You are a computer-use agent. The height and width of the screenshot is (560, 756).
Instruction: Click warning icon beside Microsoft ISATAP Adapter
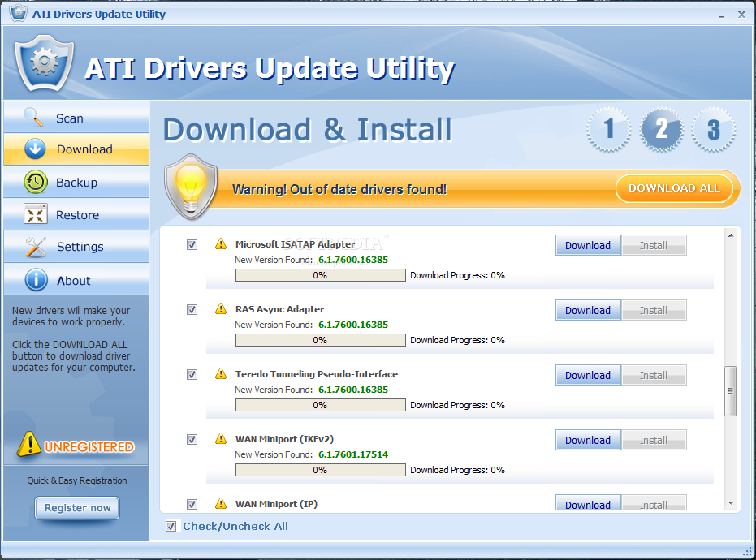221,243
